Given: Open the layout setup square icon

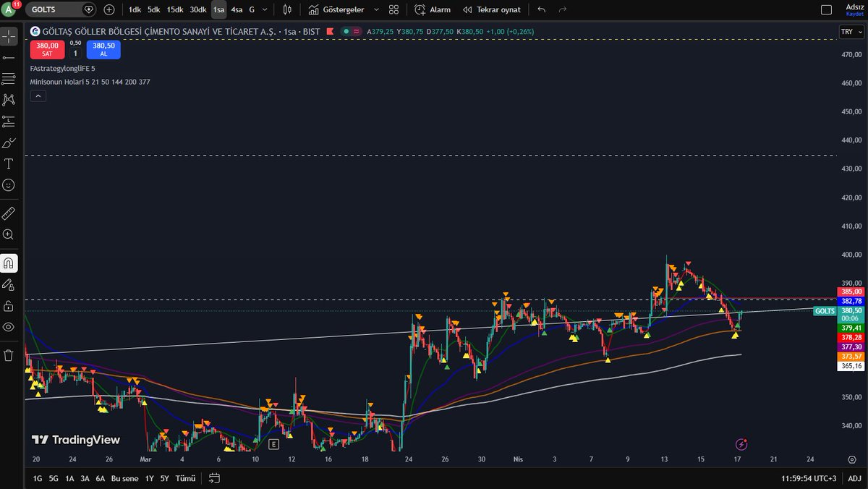Looking at the screenshot, I should 827,9.
